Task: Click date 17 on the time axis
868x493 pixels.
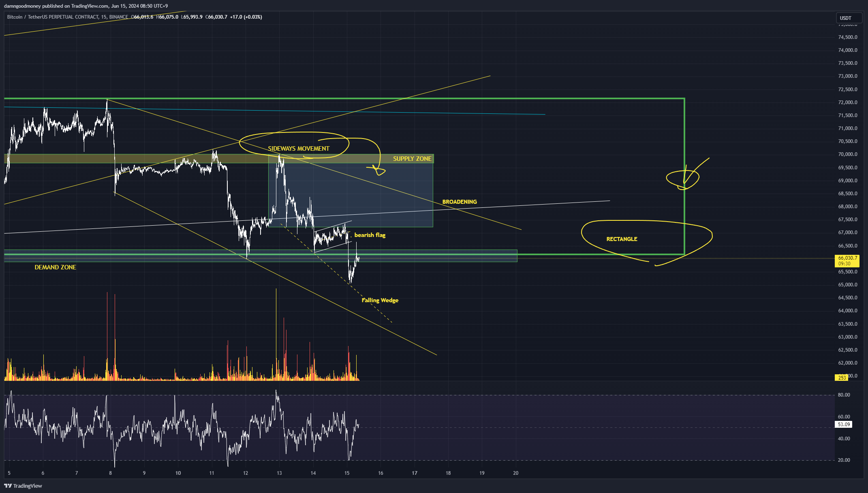Action: tap(415, 473)
